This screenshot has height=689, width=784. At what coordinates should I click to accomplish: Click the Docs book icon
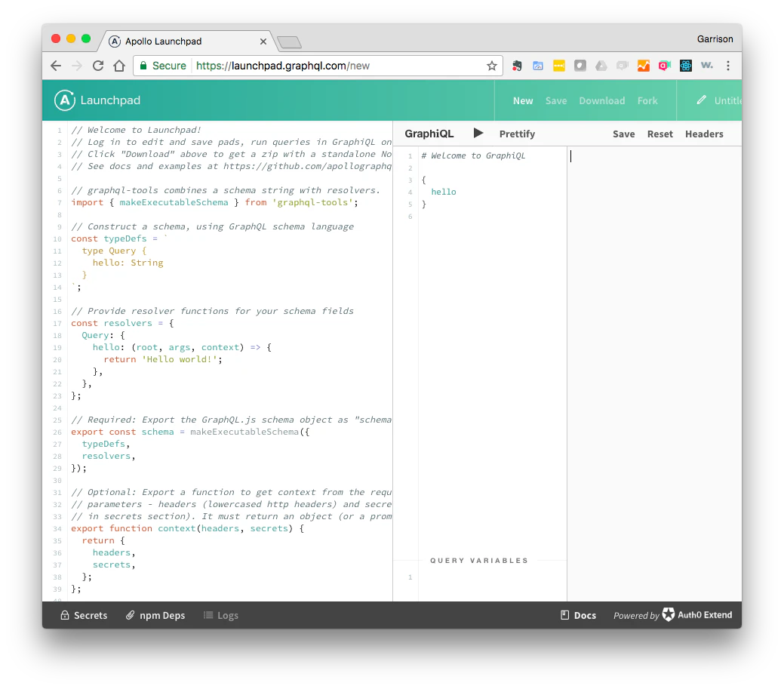(564, 615)
